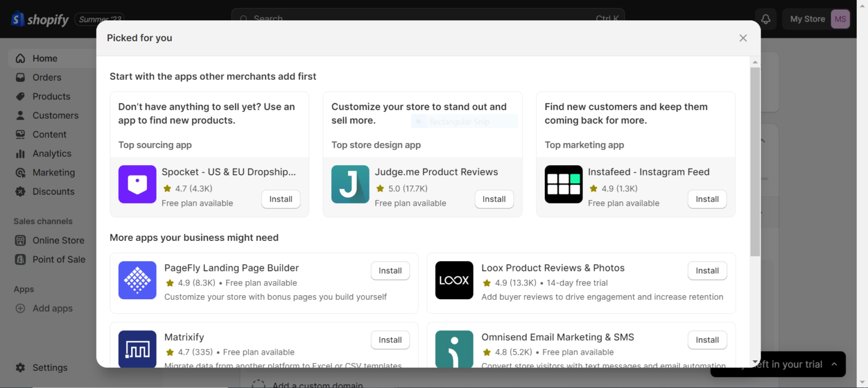This screenshot has height=388, width=868.
Task: Select the Omnisend app icon
Action: pyautogui.click(x=454, y=348)
